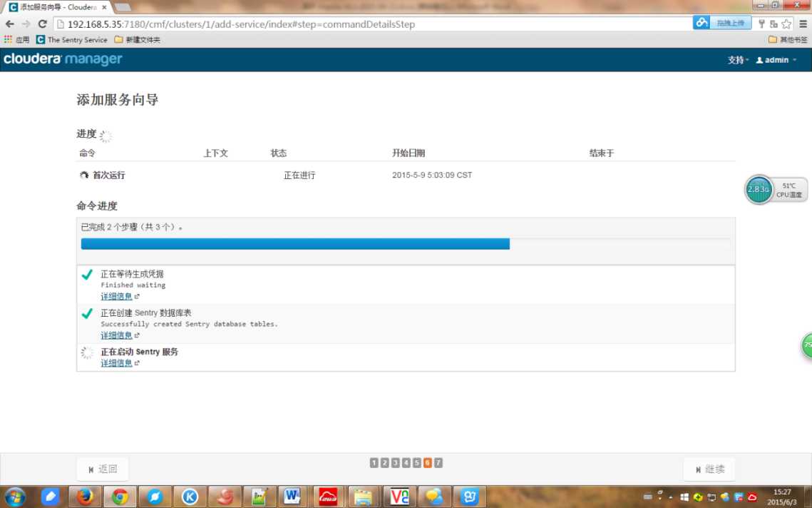Image resolution: width=812 pixels, height=508 pixels.
Task: Open the Chrome hamburger menu
Action: pos(803,24)
